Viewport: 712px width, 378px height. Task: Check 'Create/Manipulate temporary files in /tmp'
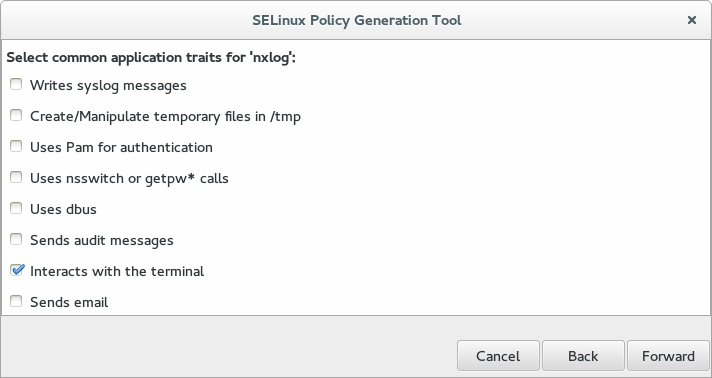click(x=16, y=115)
